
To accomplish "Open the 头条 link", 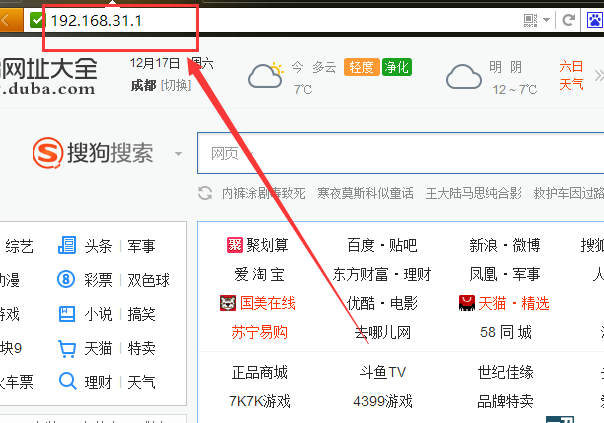I will click(x=98, y=246).
